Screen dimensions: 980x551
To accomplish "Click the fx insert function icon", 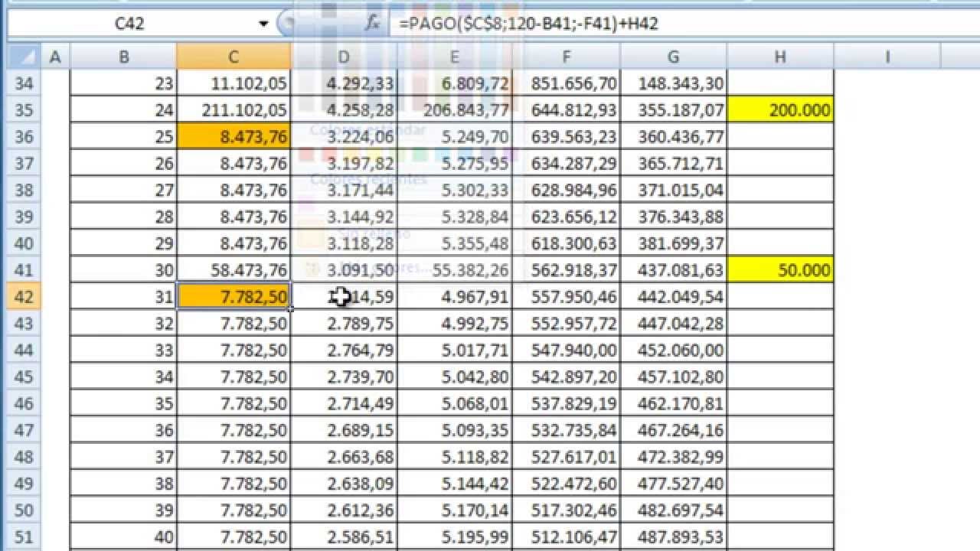I will [x=373, y=24].
